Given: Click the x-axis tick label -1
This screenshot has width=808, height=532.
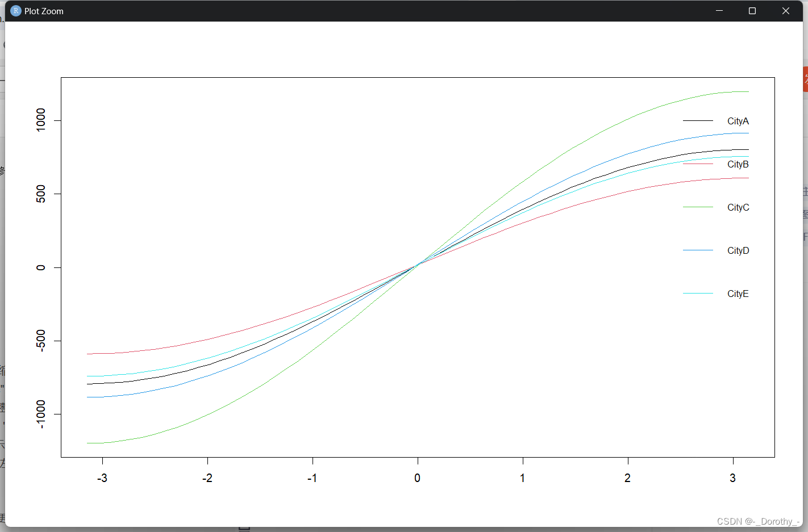Looking at the screenshot, I should 312,478.
